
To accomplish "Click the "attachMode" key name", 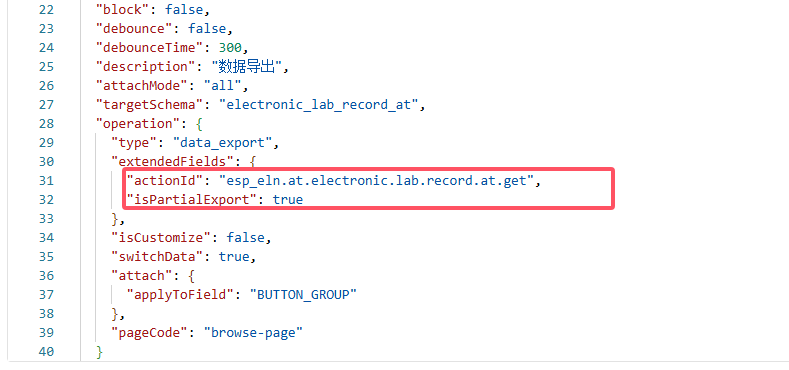I will click(145, 86).
